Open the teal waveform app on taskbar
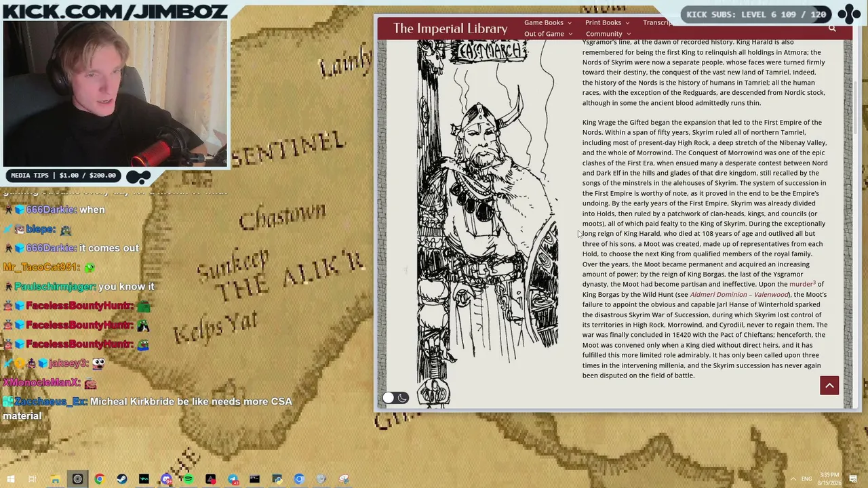Screen dimensions: 868x488 click(144, 479)
